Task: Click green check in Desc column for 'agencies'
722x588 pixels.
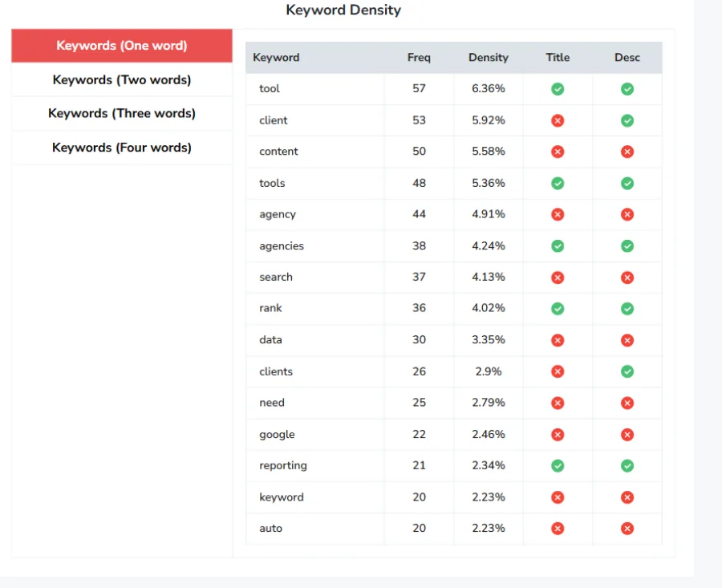Action: point(627,246)
